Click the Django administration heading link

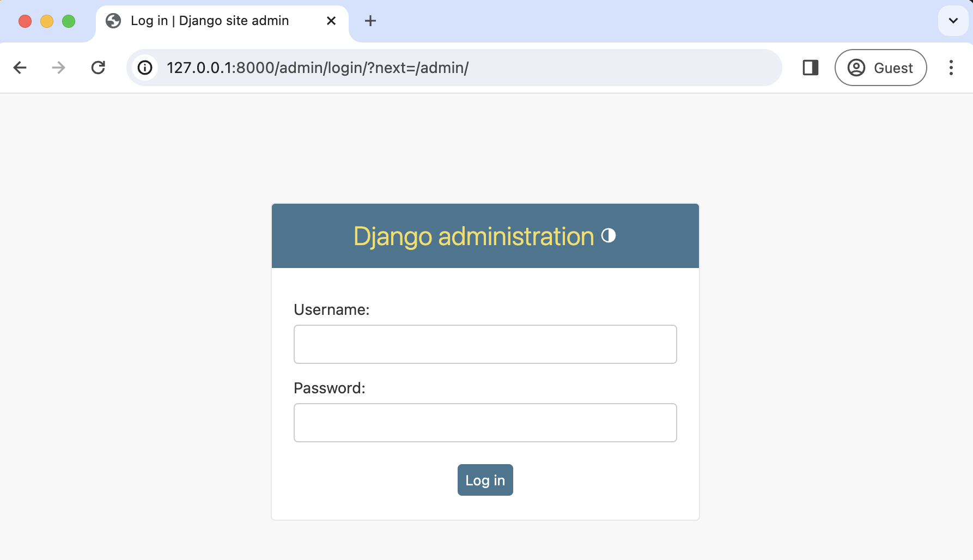pos(474,236)
